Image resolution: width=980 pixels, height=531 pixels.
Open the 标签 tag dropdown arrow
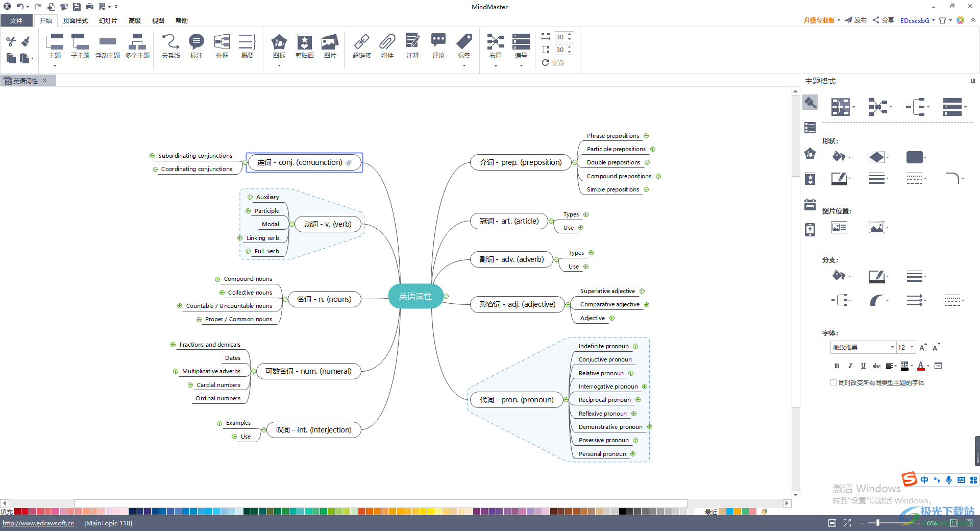click(464, 65)
